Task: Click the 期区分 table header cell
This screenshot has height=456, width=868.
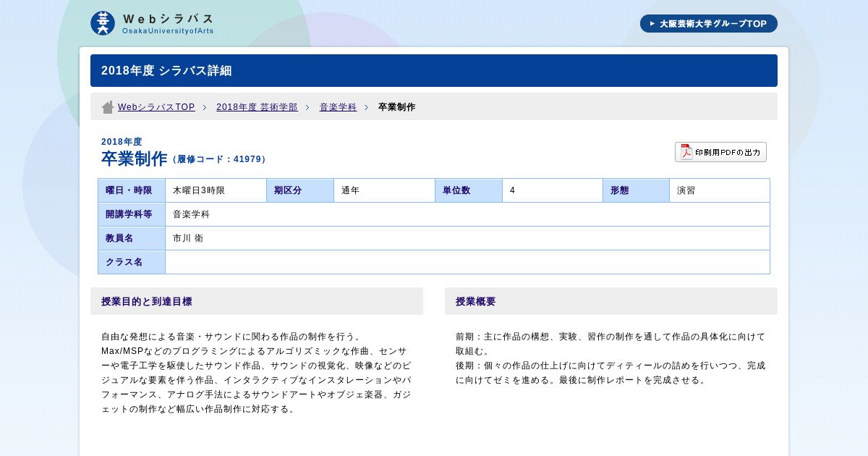Action: click(x=300, y=190)
